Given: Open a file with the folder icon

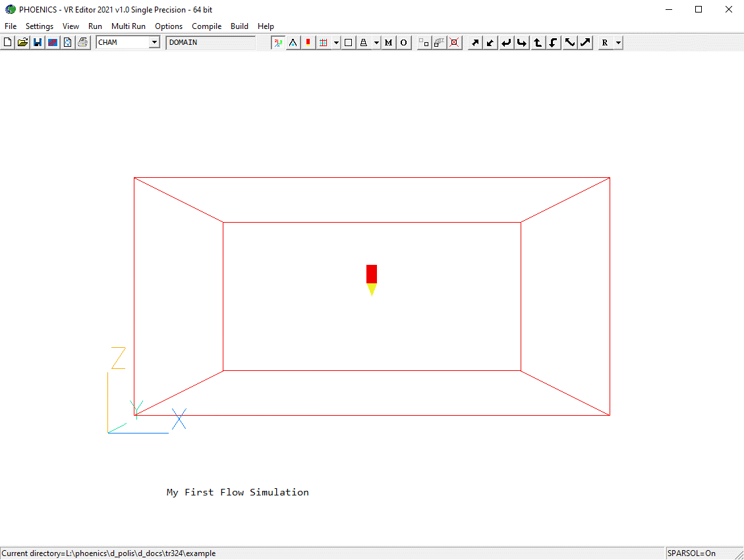Looking at the screenshot, I should (x=22, y=43).
